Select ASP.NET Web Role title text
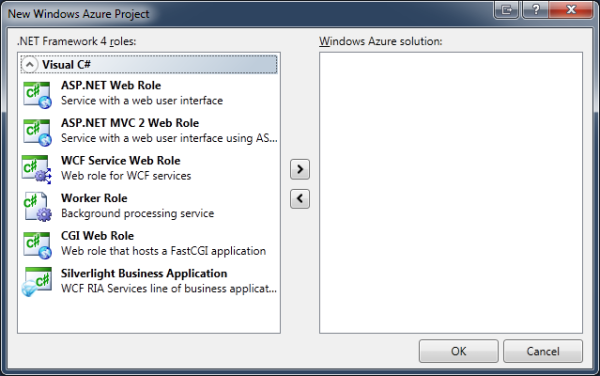600x376 pixels. [x=111, y=85]
